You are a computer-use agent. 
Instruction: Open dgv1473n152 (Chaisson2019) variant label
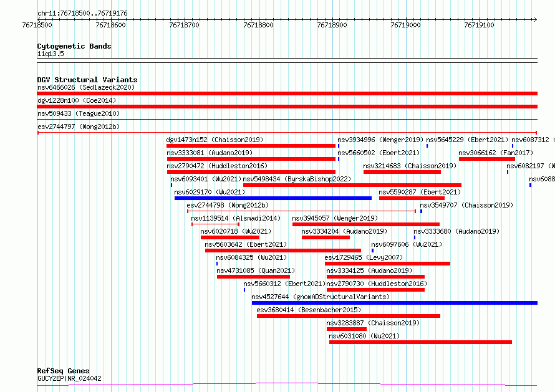(x=215, y=140)
